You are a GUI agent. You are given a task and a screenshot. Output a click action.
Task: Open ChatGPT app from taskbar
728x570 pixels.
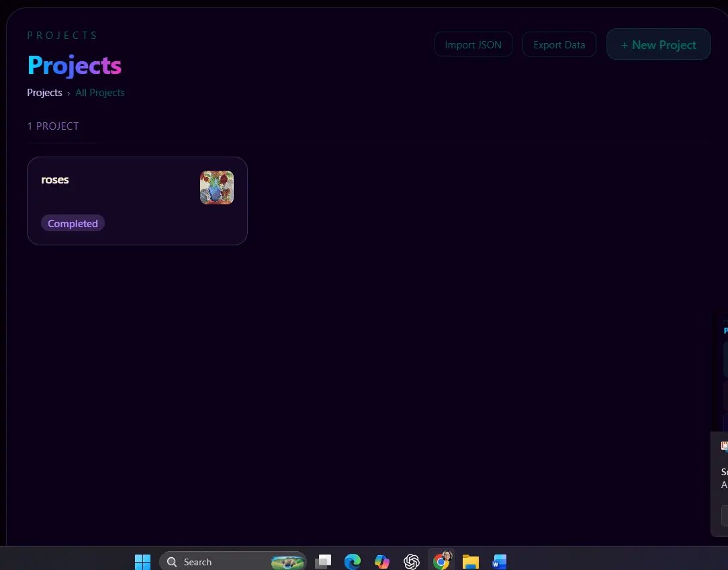(x=412, y=562)
